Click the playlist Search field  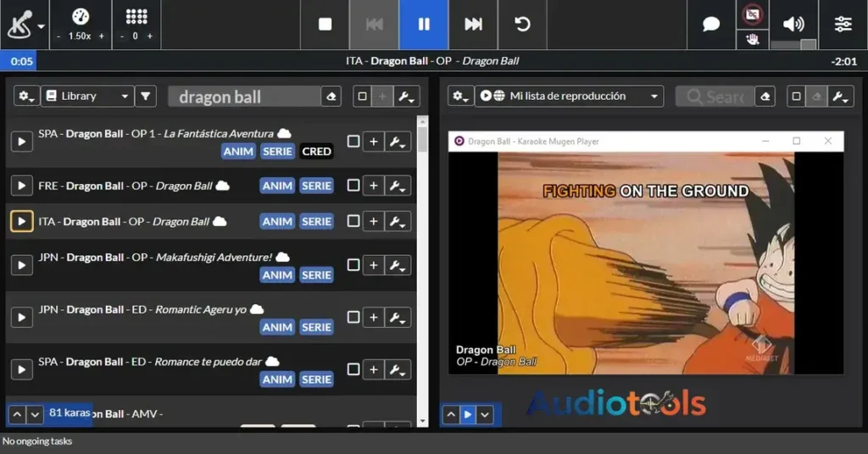coord(715,97)
